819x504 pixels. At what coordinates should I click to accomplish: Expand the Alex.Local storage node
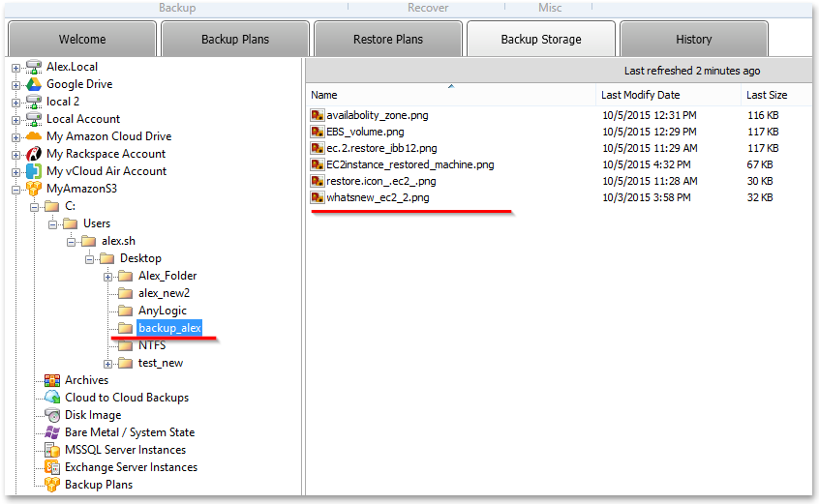16,68
